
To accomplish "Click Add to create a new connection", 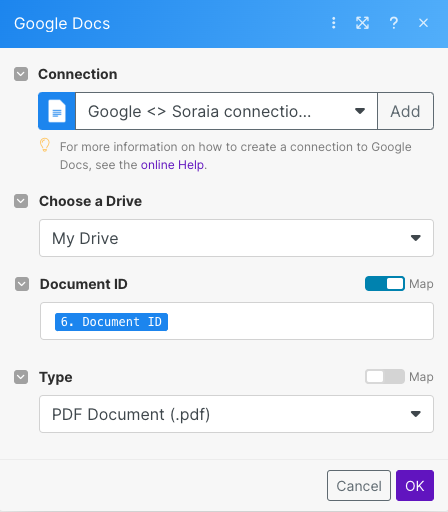I will pyautogui.click(x=405, y=111).
